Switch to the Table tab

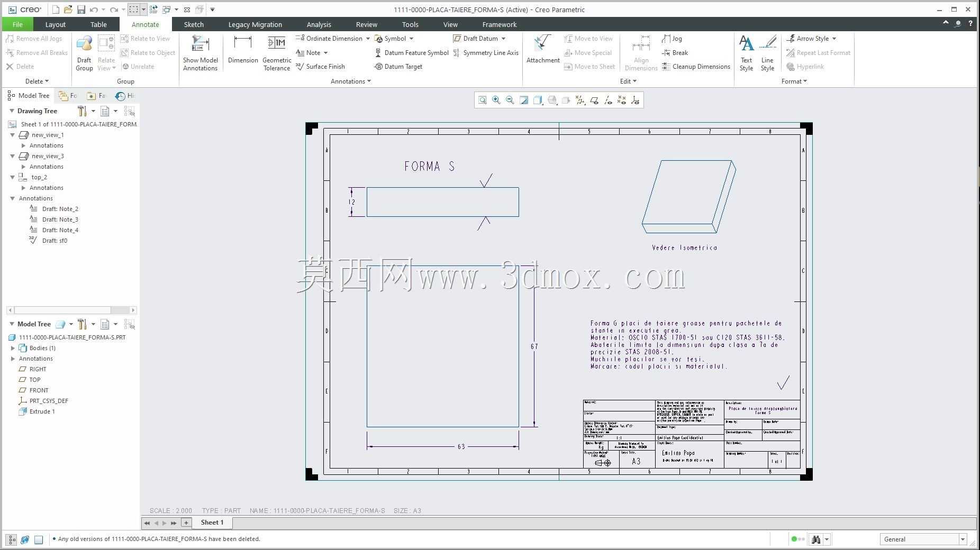[x=98, y=24]
